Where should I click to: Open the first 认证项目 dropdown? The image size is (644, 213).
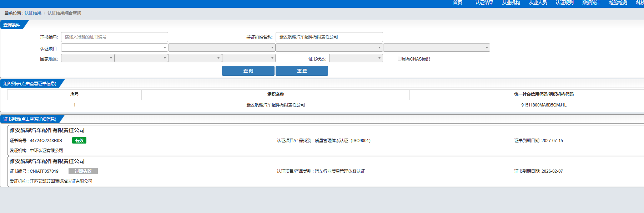coord(115,48)
